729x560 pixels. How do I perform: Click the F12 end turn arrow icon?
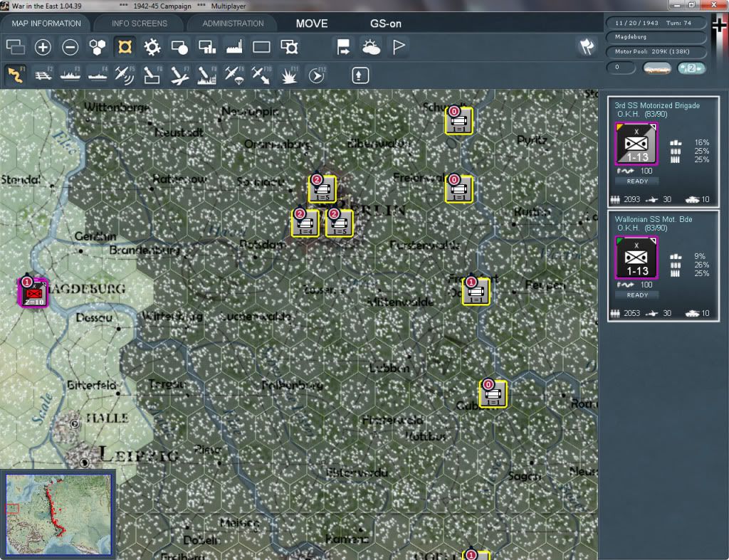point(317,75)
